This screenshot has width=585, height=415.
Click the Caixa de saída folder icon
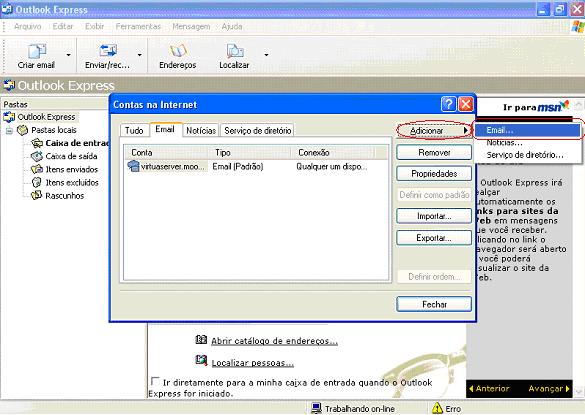[37, 156]
